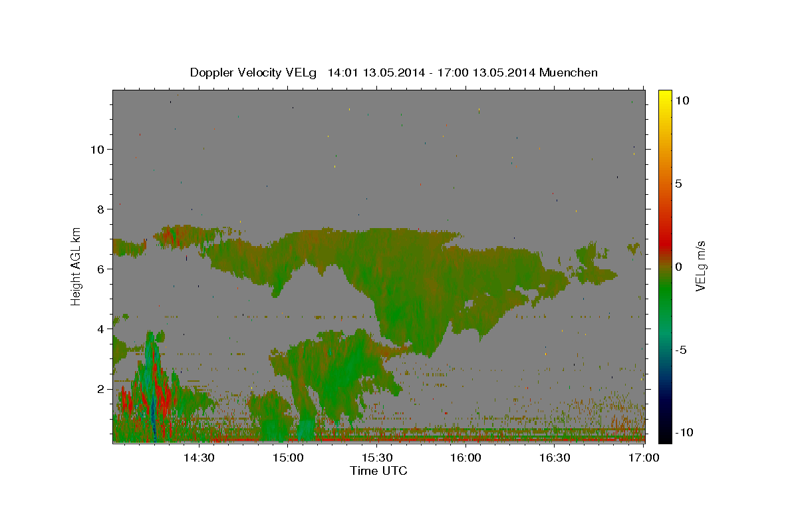Click the 'Height AGL km' axis label
This screenshot has height=532, width=798.
tap(76, 266)
